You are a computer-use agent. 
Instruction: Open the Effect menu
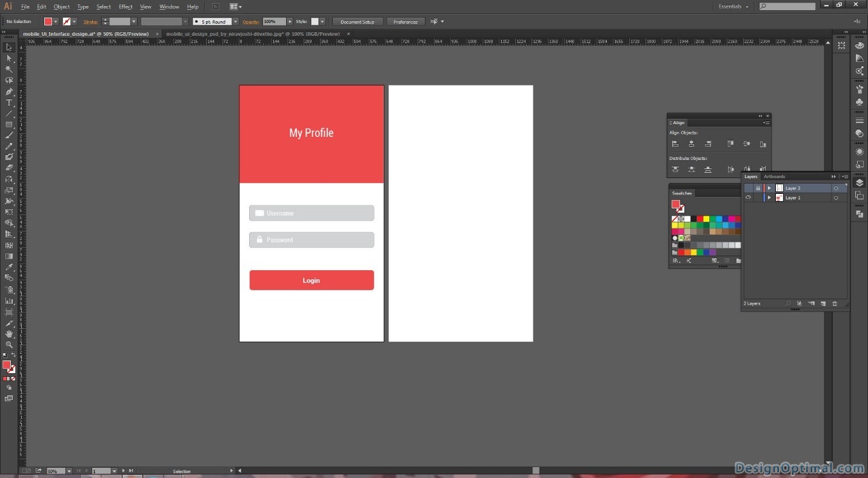click(125, 7)
